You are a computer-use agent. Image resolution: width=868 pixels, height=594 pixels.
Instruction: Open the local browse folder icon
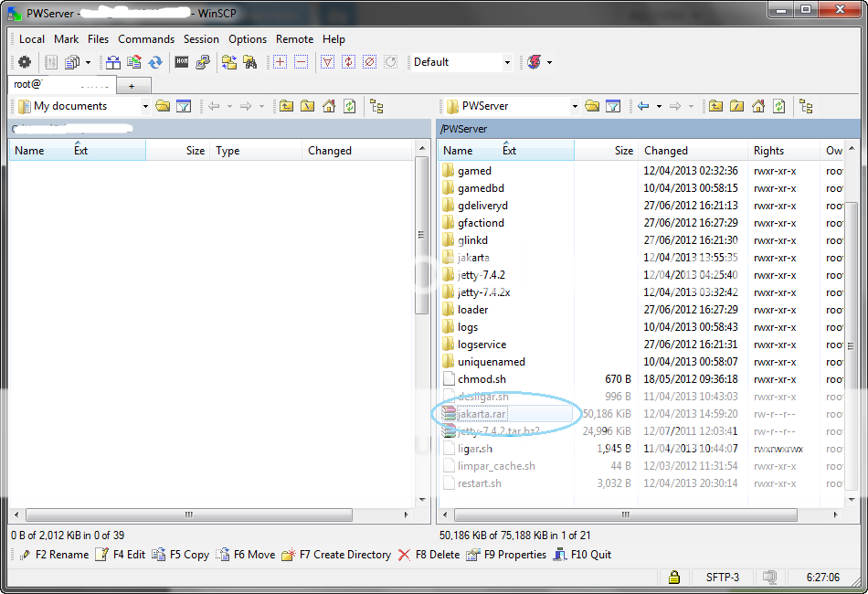coord(163,106)
